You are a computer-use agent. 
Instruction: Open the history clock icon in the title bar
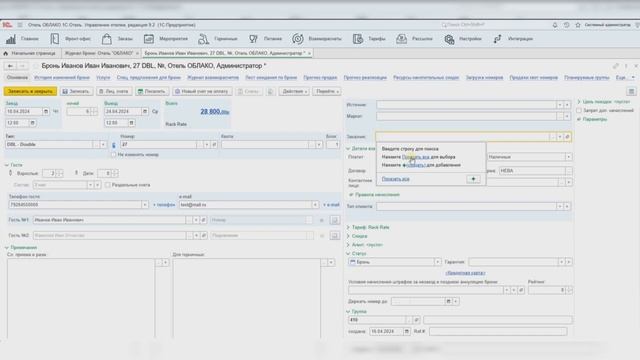coord(567,25)
